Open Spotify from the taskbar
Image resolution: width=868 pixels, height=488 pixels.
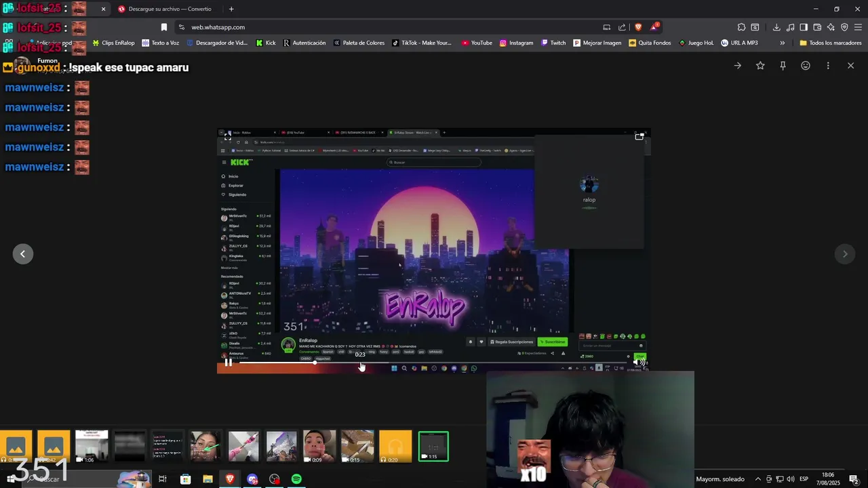pos(296,479)
